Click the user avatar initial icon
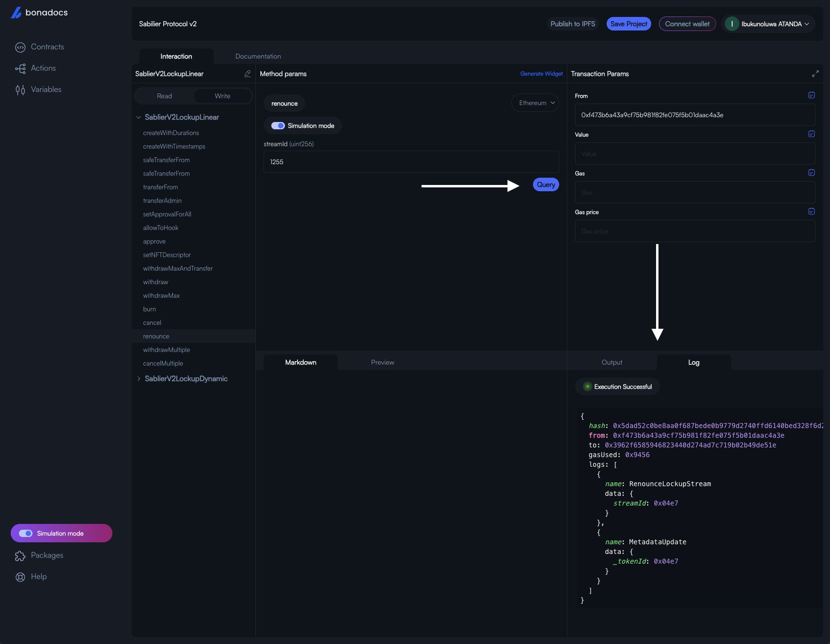Screen dimensions: 830x644 732,24
